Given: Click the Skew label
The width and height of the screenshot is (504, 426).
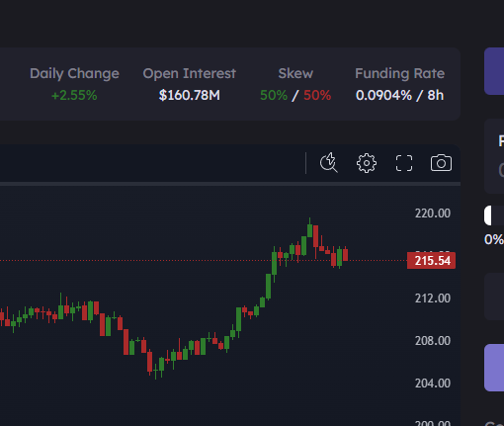Looking at the screenshot, I should pyautogui.click(x=295, y=73).
